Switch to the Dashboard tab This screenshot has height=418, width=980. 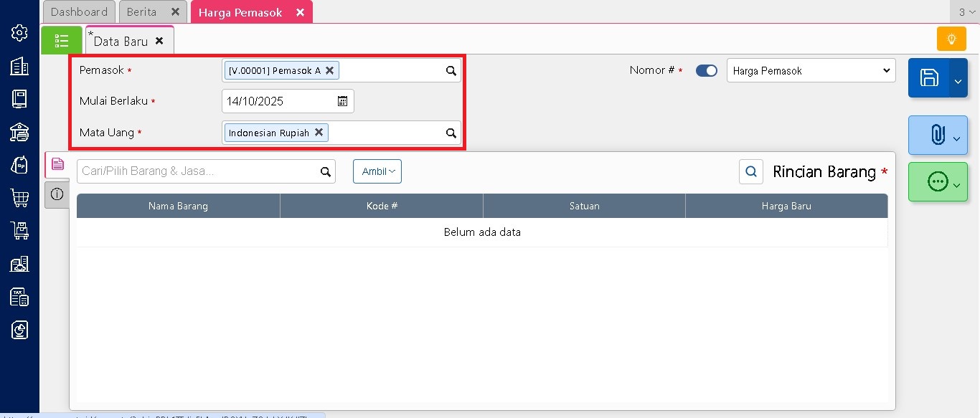point(79,12)
